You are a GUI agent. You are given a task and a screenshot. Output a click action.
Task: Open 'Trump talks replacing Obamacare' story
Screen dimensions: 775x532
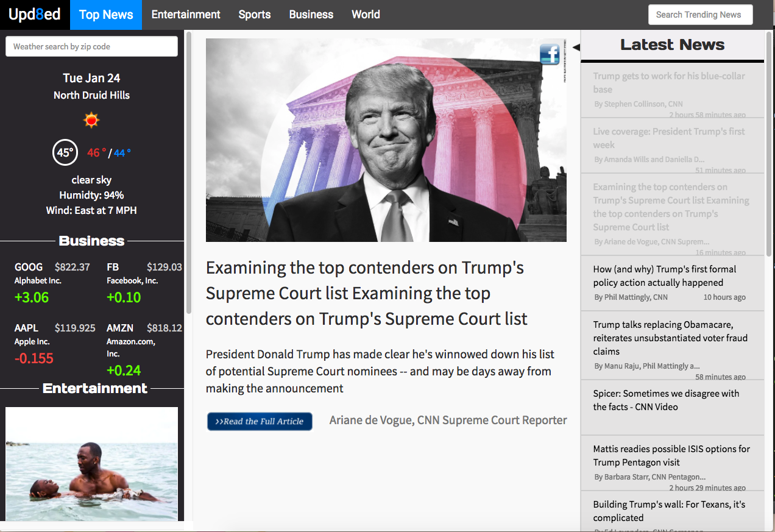coord(672,345)
